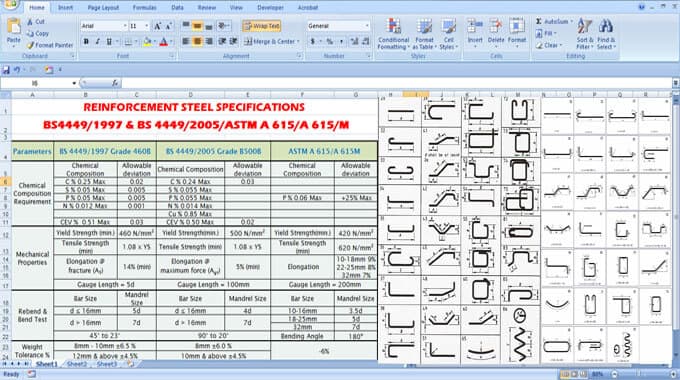Viewport: 680px width, 380px height.
Task: Toggle Wrap Text button
Action: pyautogui.click(x=262, y=26)
